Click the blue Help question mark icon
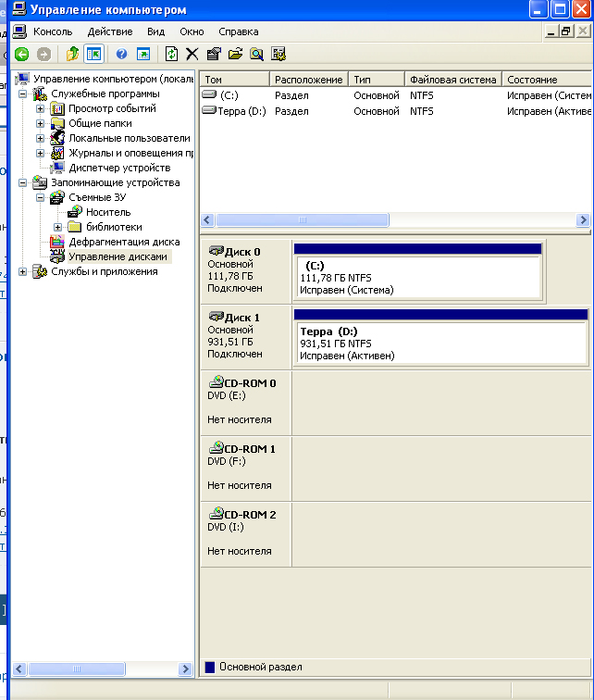The image size is (594, 700). point(121,54)
